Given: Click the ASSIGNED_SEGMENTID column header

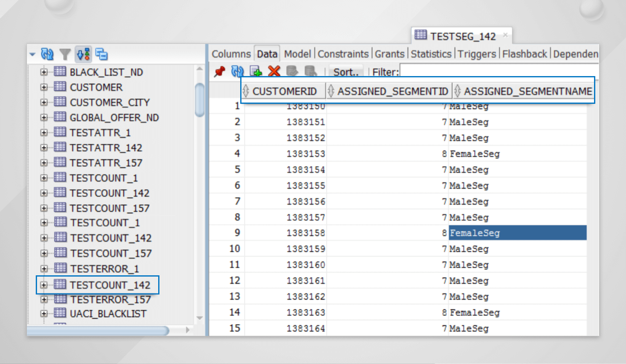Looking at the screenshot, I should coord(392,91).
